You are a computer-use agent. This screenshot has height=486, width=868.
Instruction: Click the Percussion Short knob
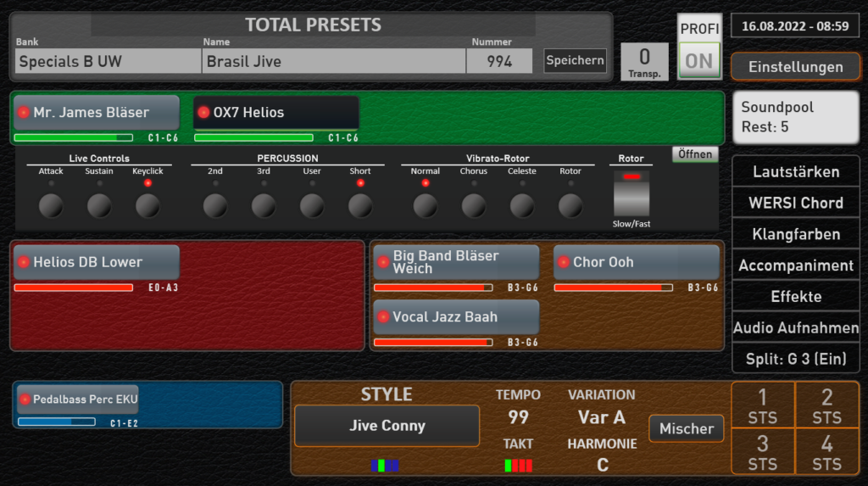(360, 206)
